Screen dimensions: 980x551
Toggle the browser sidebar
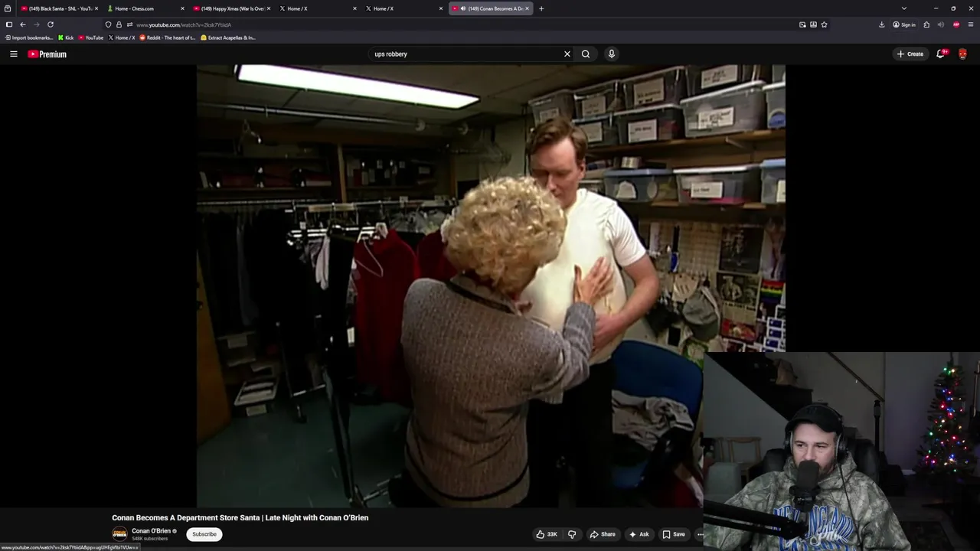click(9, 24)
